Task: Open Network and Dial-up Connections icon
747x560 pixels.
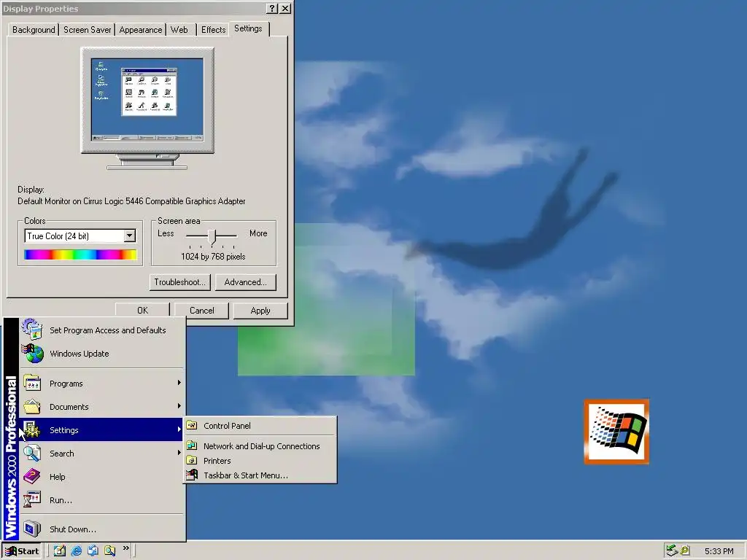Action: [192, 446]
